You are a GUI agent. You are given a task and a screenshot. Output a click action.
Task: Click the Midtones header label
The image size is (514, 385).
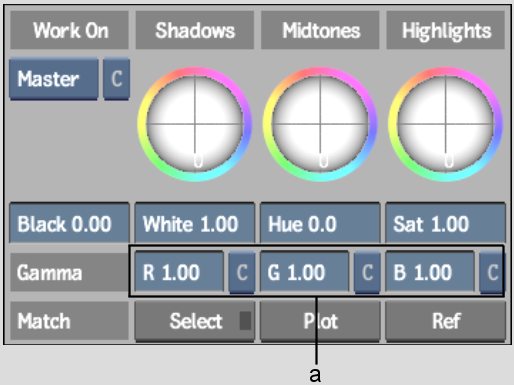click(320, 30)
